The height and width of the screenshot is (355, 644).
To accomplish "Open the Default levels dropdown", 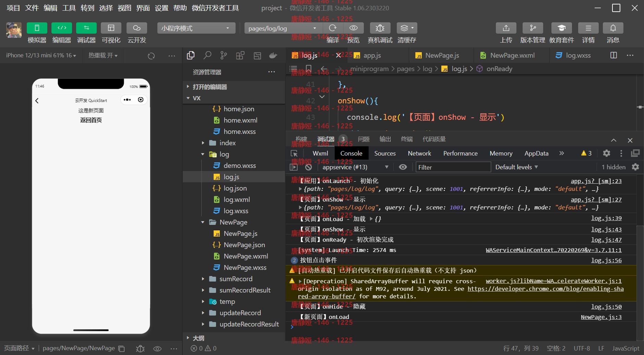I will point(516,167).
